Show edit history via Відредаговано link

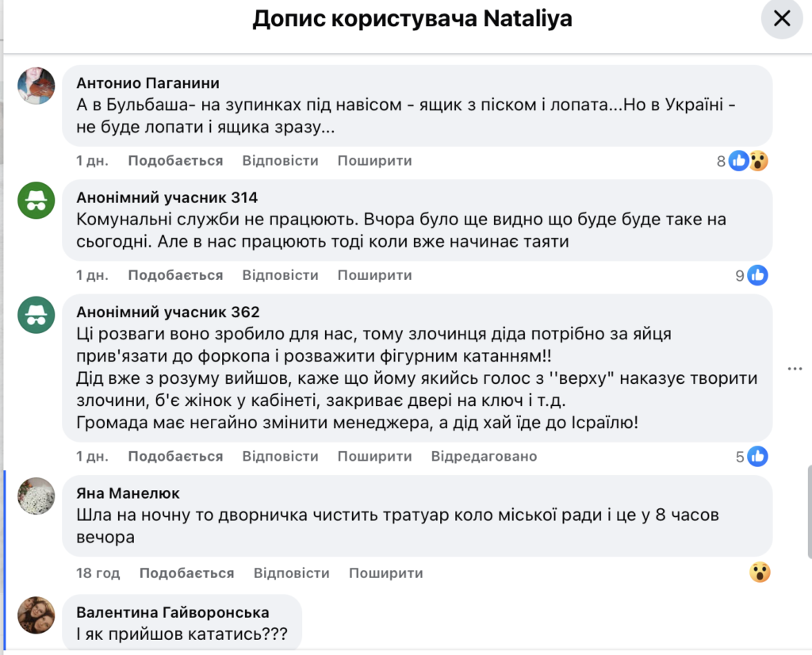tap(484, 456)
